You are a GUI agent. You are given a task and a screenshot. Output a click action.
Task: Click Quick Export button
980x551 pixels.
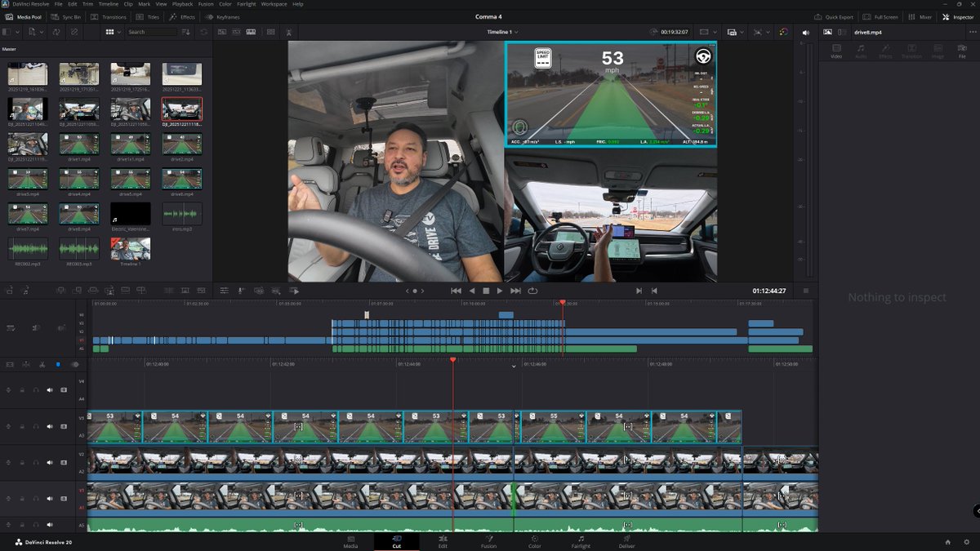833,16
